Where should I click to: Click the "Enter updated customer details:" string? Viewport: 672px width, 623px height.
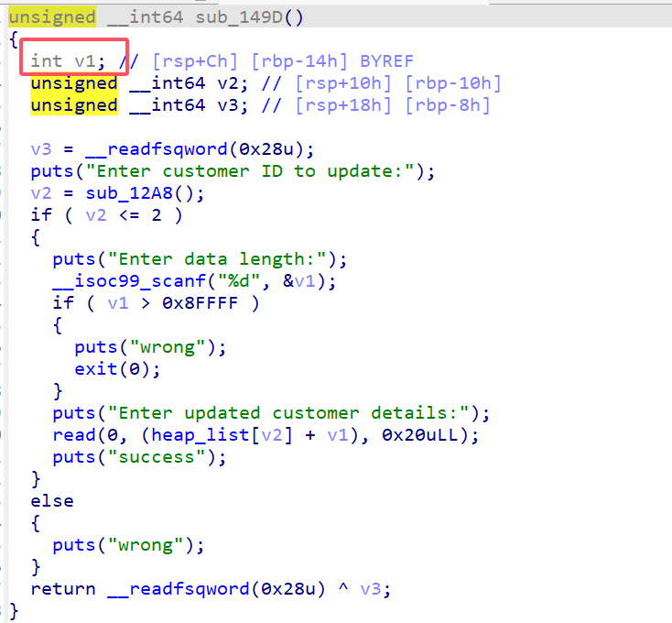pos(287,413)
